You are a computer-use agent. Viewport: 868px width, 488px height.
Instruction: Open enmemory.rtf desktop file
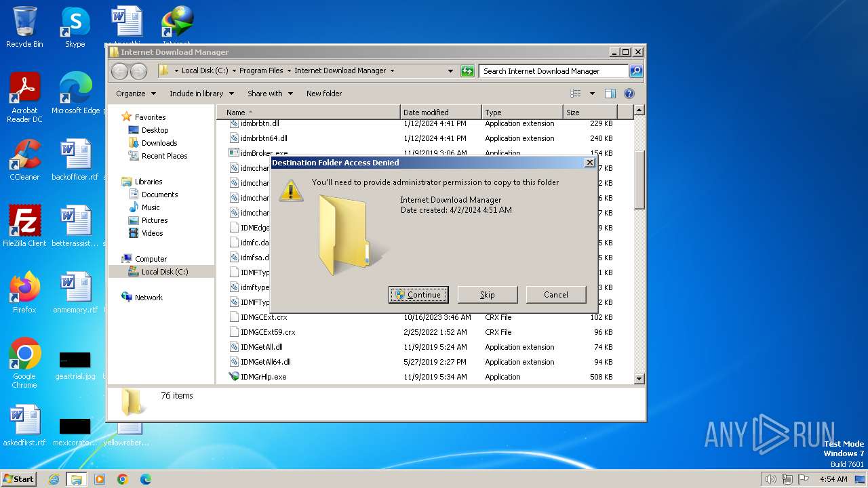pos(75,293)
